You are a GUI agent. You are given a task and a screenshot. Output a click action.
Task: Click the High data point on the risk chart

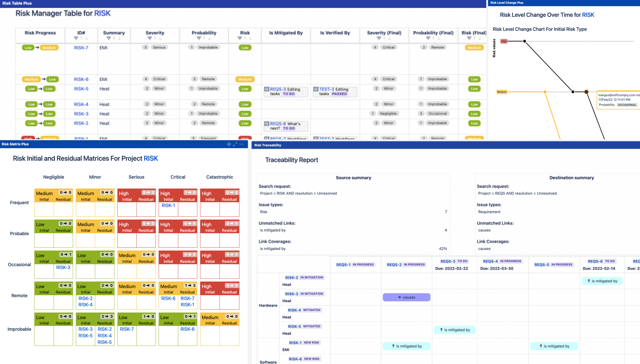coord(524,41)
